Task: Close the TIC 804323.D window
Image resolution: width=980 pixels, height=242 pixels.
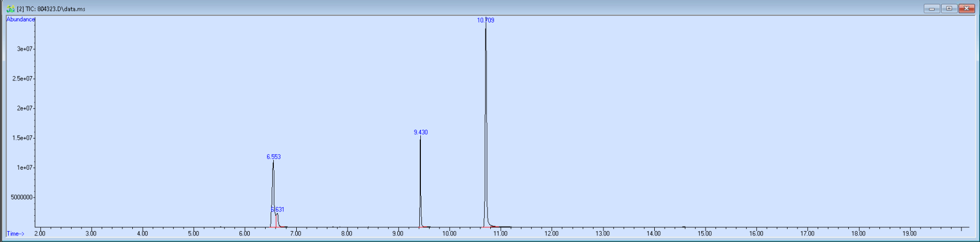Action: [967, 8]
